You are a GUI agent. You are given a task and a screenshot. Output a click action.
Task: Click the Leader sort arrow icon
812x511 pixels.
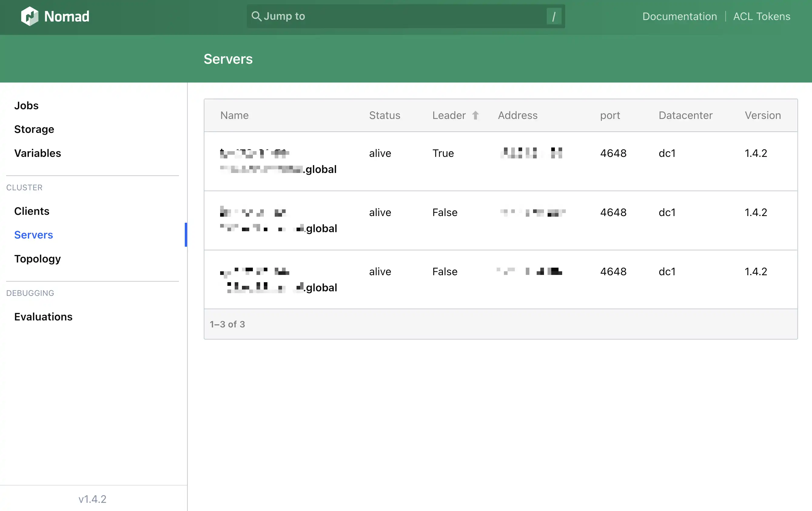pos(476,115)
